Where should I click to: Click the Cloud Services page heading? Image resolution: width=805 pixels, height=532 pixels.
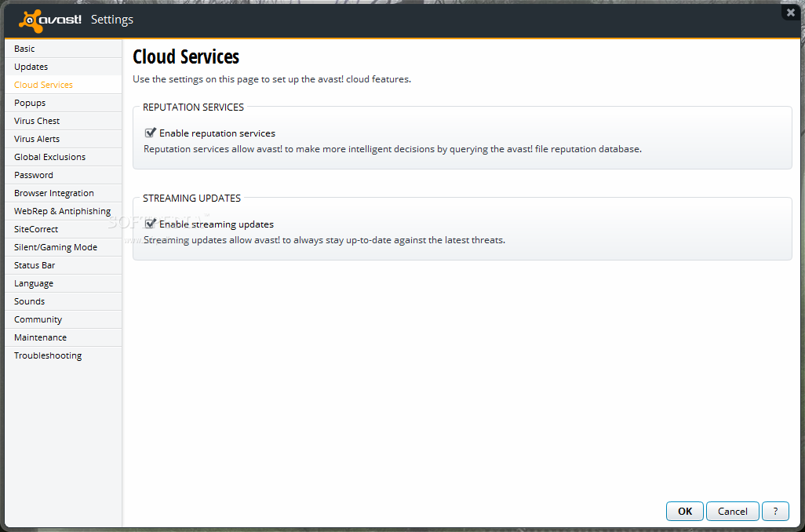pyautogui.click(x=186, y=57)
